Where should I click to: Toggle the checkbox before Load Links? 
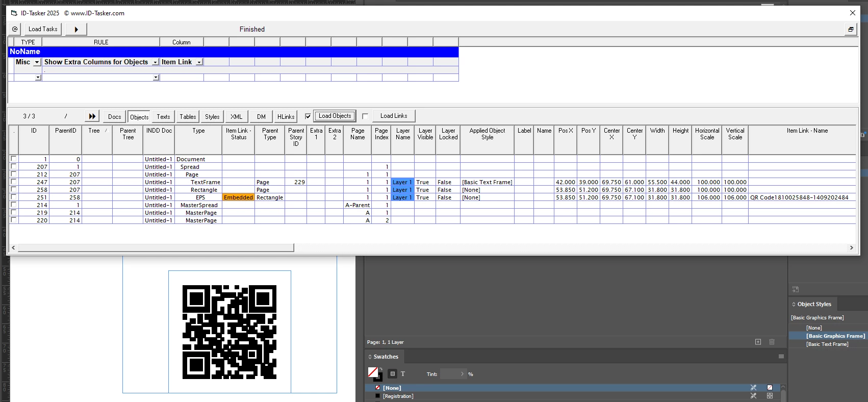(x=365, y=116)
